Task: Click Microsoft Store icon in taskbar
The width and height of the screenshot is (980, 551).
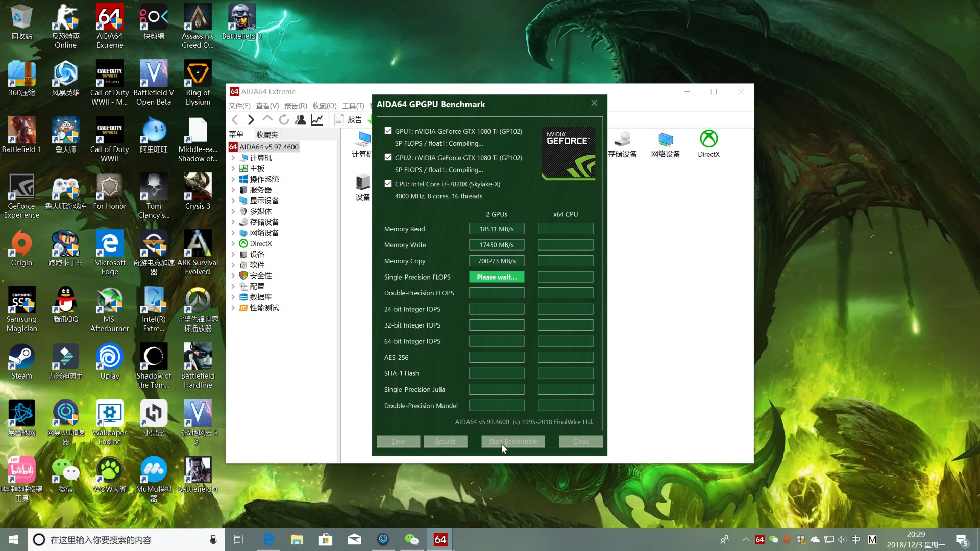Action: (326, 539)
